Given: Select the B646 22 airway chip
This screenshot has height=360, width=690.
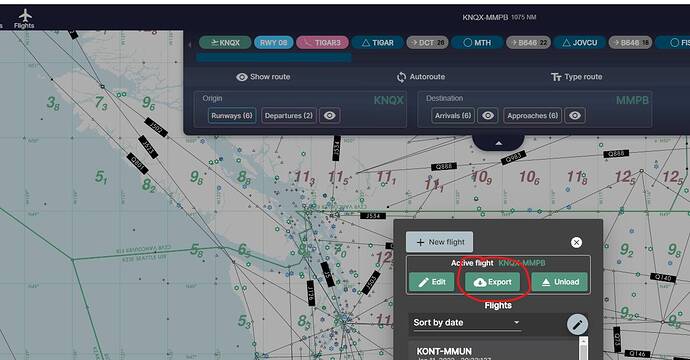Looking at the screenshot, I should 528,43.
